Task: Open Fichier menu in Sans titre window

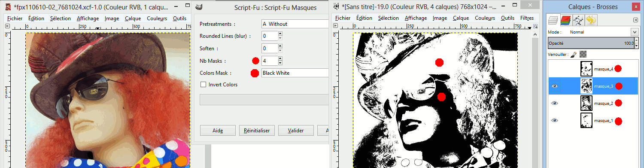Action: tap(343, 18)
